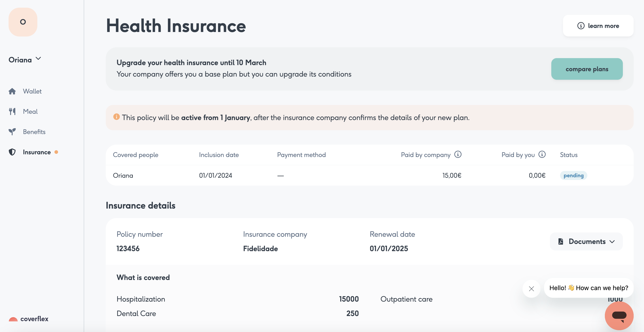Viewport: 644px width, 332px height.
Task: Expand the learn more info control
Action: pos(581,26)
